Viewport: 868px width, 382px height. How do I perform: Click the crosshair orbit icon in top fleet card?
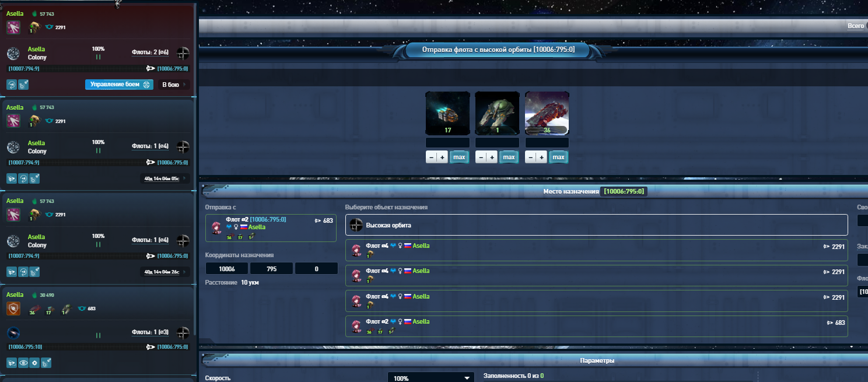click(183, 53)
